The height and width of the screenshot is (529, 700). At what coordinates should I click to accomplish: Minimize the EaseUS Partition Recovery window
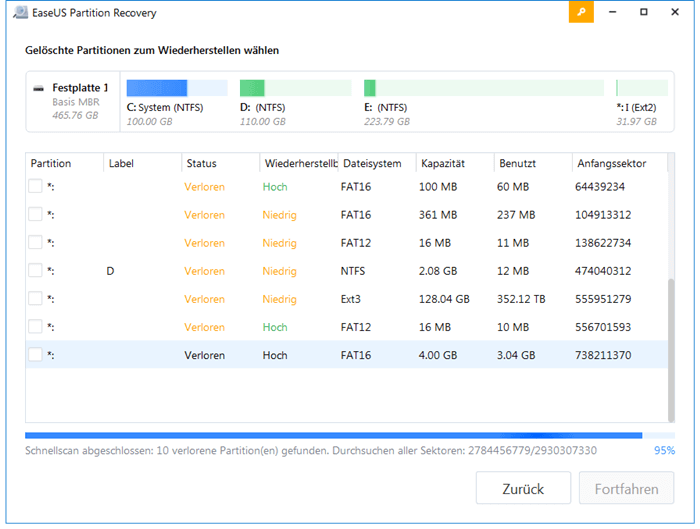click(x=612, y=12)
